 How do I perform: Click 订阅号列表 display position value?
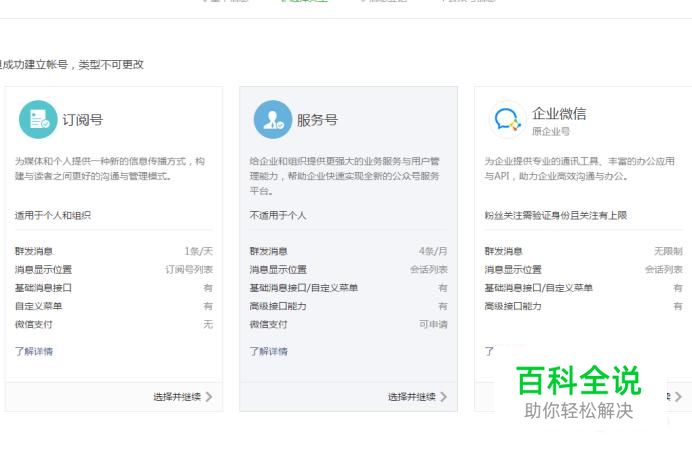(x=189, y=269)
